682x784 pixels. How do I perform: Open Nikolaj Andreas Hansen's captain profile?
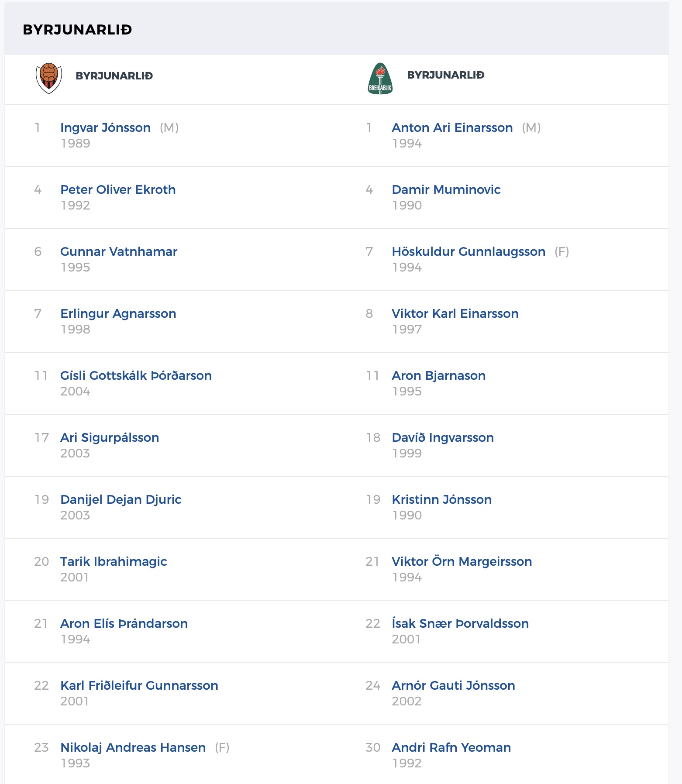[133, 748]
